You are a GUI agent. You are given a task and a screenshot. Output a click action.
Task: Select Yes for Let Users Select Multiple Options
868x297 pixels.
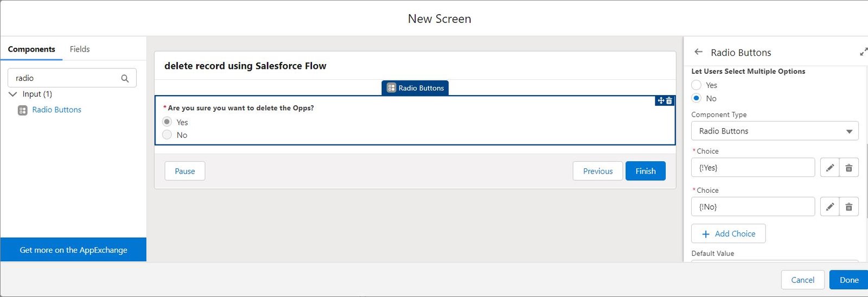(x=697, y=85)
